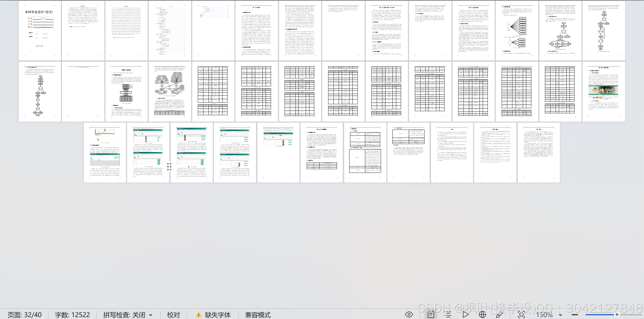
Task: Switch to outline view icon
Action: 448,314
